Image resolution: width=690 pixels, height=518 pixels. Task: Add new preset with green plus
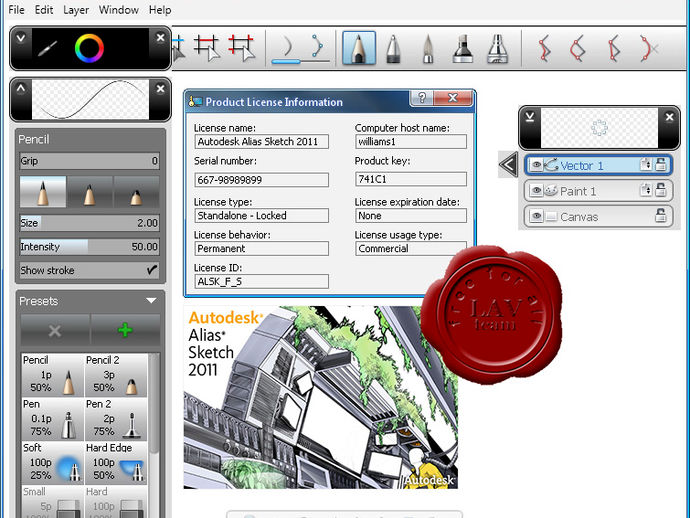pyautogui.click(x=125, y=330)
